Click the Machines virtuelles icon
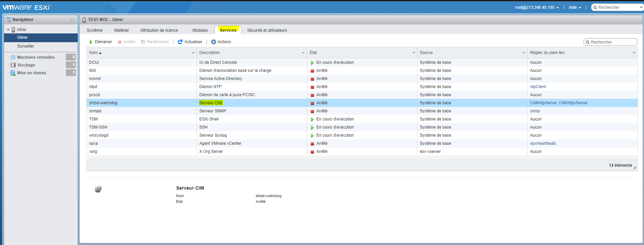The height and width of the screenshot is (245, 644). (x=13, y=57)
